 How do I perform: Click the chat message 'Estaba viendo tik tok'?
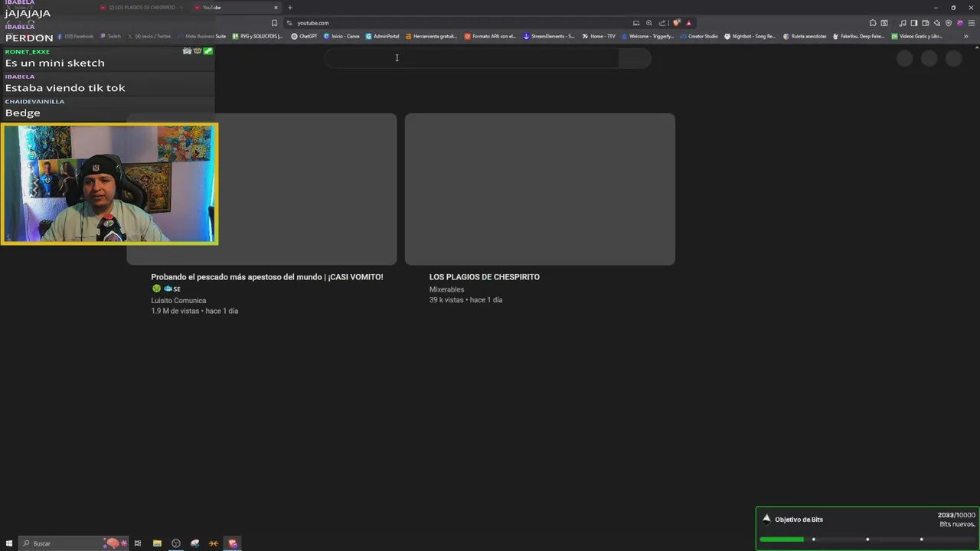(x=65, y=88)
